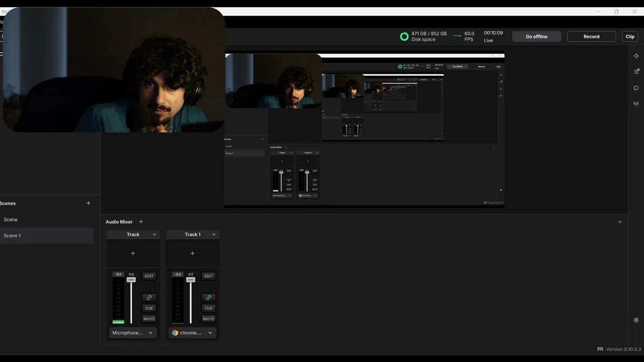Viewport: 644px width, 362px height.
Task: Minimize the application window
Action: [x=599, y=12]
